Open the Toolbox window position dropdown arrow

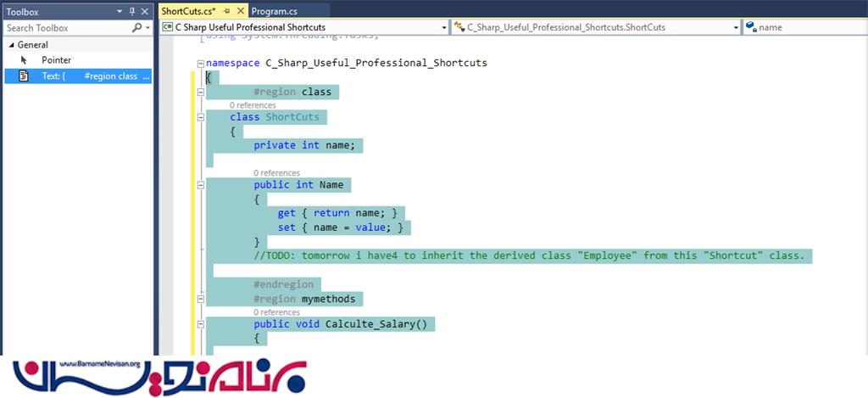(119, 13)
